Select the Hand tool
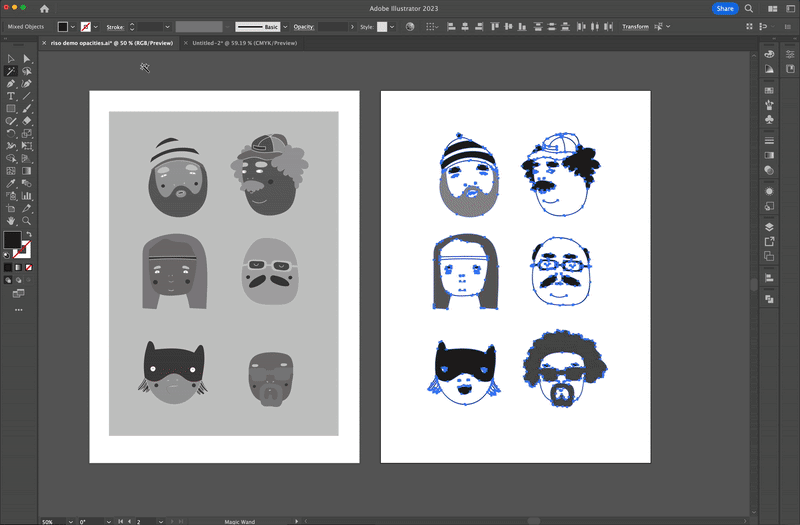The image size is (800, 525). click(11, 221)
